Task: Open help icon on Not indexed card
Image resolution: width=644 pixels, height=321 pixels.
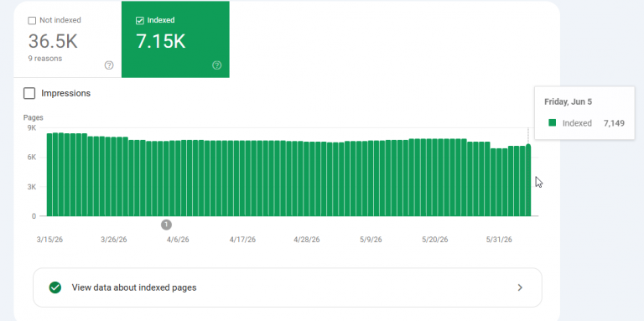Action: coord(109,65)
